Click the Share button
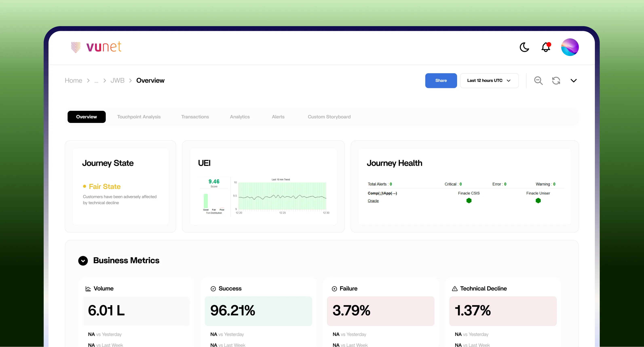Screen dimensions: 644x347 [441, 80]
